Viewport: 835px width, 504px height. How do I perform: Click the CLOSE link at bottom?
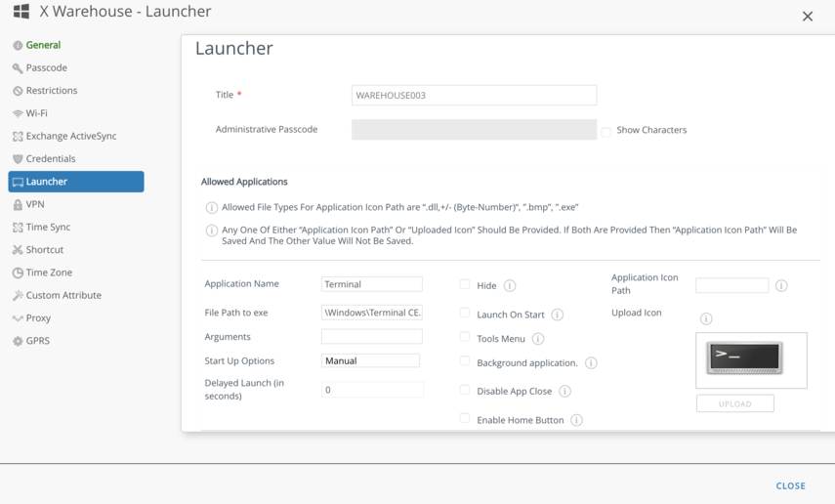coord(790,485)
